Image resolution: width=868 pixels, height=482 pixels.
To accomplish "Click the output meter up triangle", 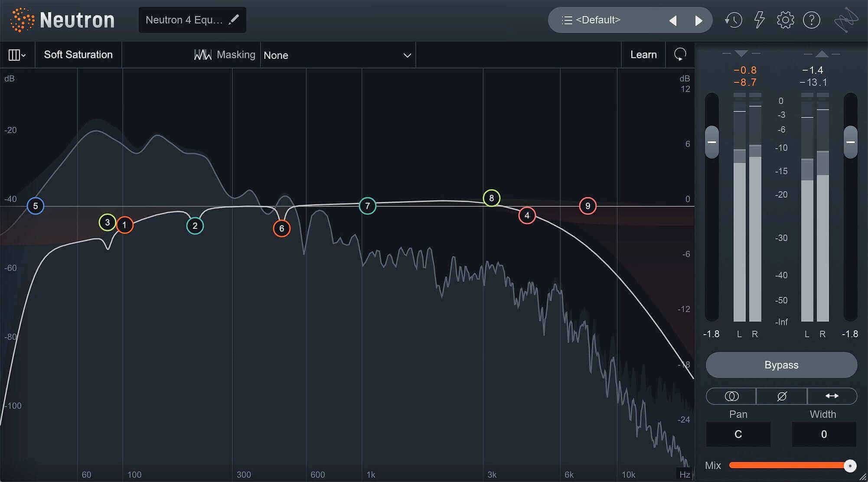I will click(x=822, y=54).
